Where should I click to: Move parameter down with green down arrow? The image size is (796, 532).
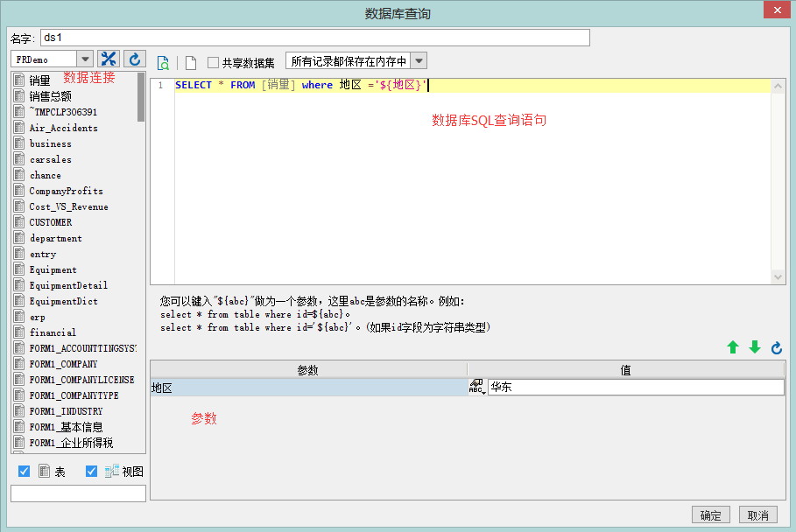(755, 347)
